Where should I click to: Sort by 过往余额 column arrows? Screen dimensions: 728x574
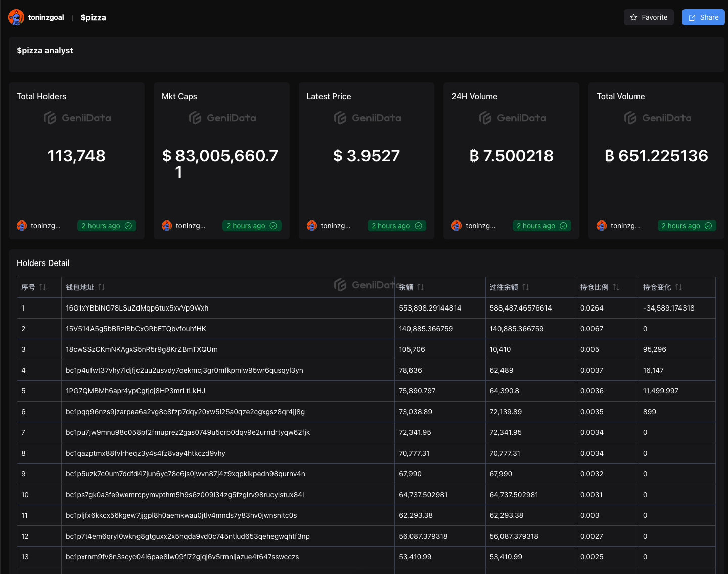[x=526, y=287]
